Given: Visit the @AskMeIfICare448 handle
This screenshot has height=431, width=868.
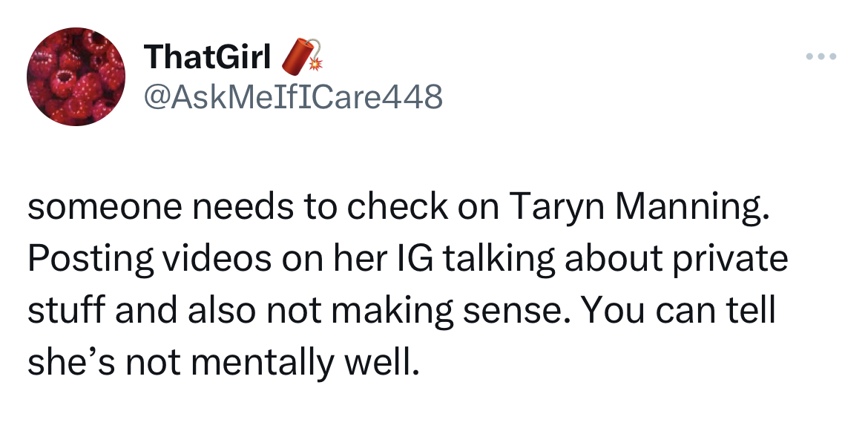Looking at the screenshot, I should pos(294,96).
